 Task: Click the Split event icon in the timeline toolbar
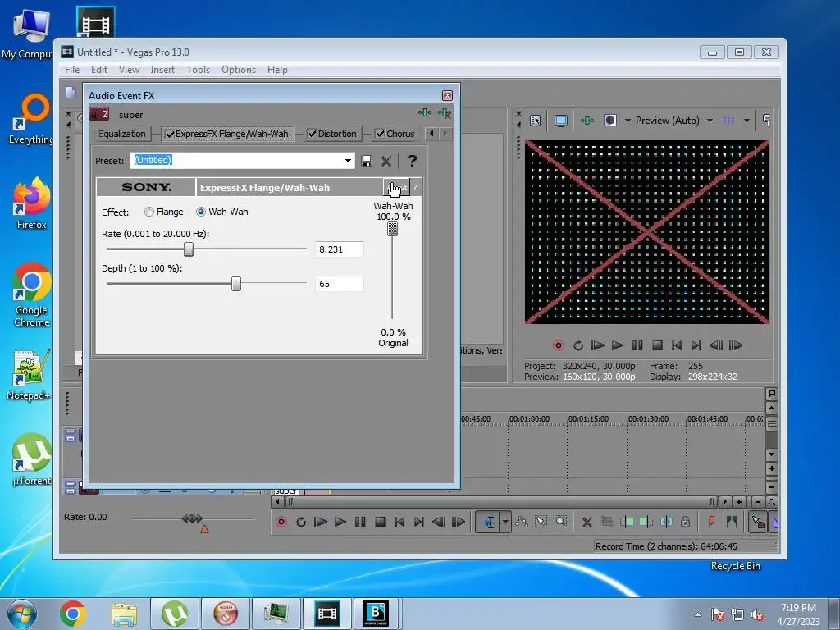tap(666, 522)
